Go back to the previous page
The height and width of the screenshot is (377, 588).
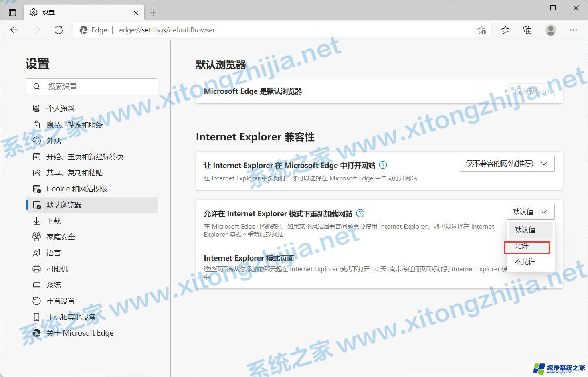(14, 30)
